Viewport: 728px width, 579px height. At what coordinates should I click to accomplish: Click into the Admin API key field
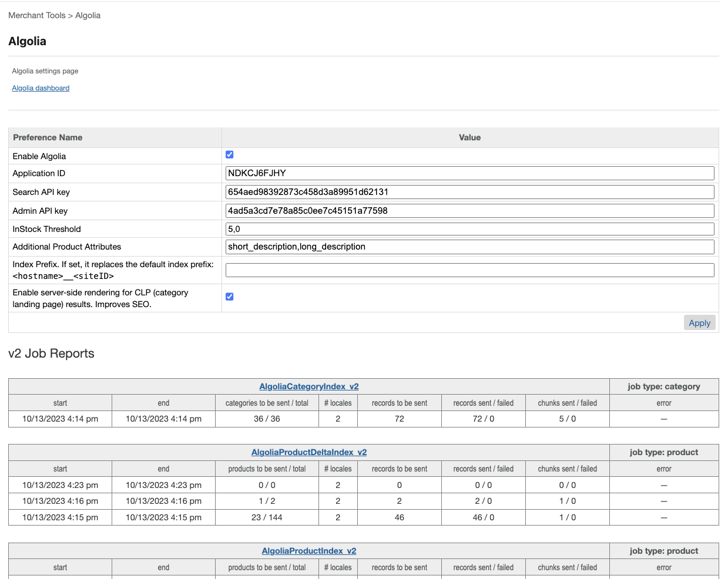point(470,211)
